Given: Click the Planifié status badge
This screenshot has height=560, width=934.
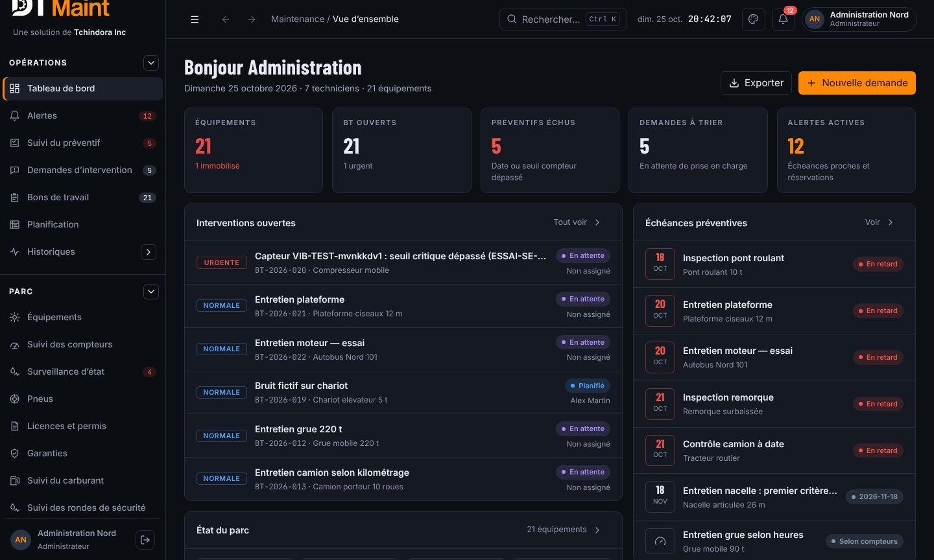Looking at the screenshot, I should (x=587, y=386).
